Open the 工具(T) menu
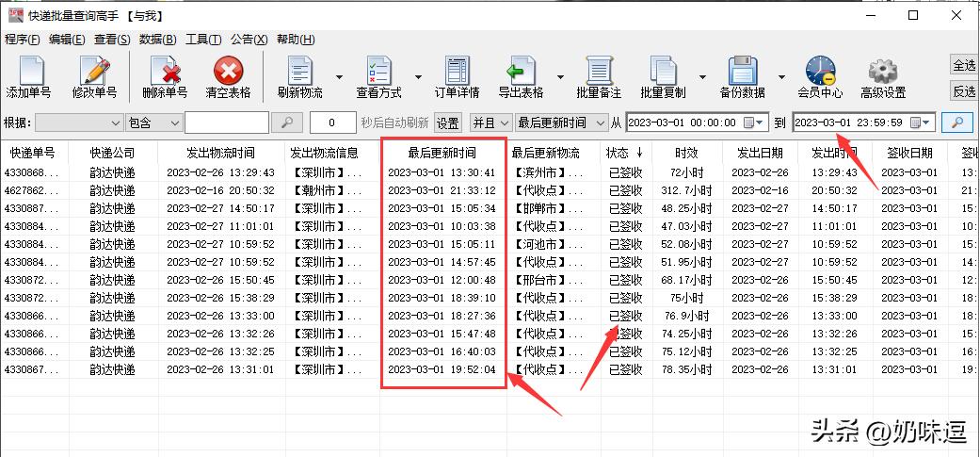 click(203, 40)
